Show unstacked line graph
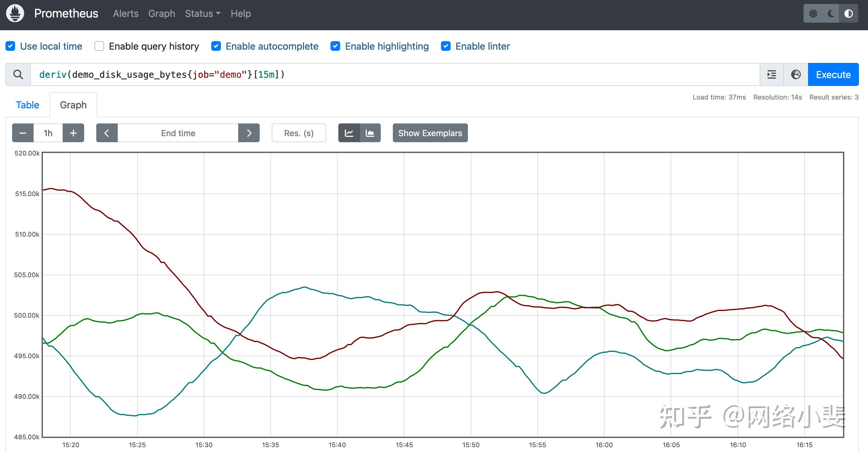This screenshot has width=868, height=452. point(349,133)
